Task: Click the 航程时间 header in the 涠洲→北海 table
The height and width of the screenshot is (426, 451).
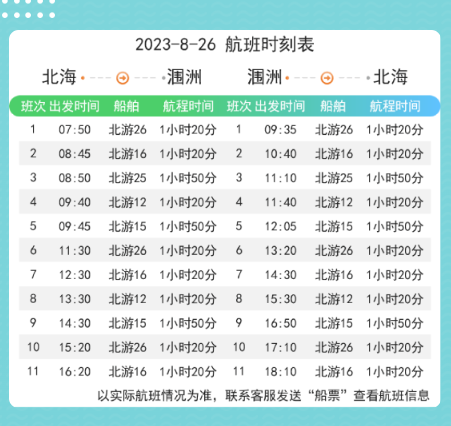Action: tap(395, 106)
